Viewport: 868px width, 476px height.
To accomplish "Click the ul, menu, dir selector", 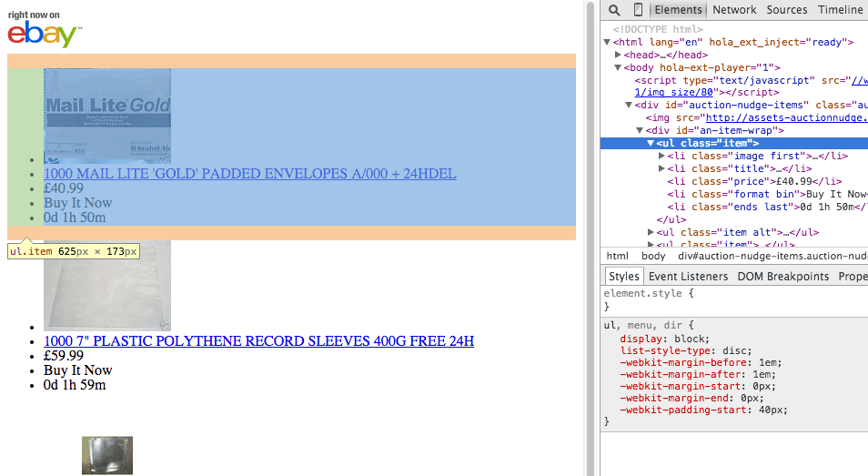I will pyautogui.click(x=644, y=326).
